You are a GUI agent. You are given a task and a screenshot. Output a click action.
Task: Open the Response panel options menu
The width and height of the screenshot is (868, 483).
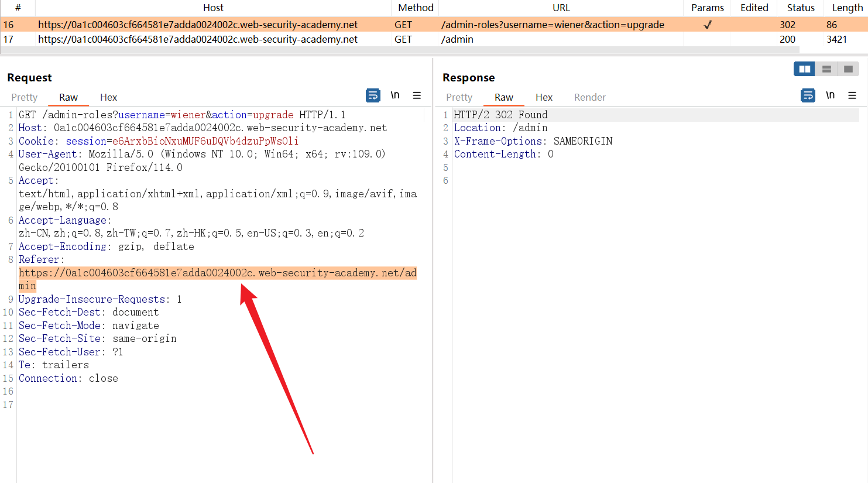point(852,95)
